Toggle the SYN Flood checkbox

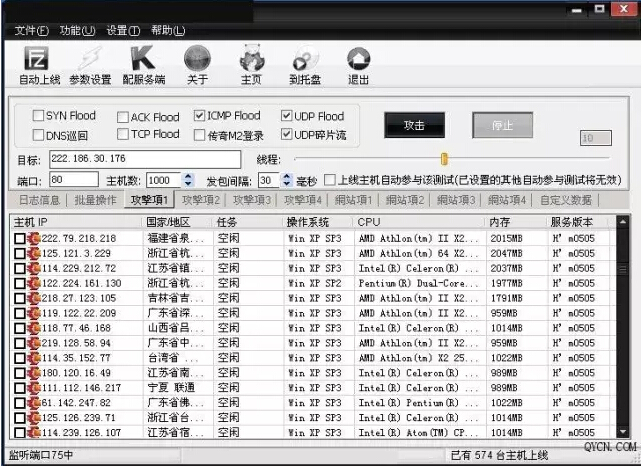[x=38, y=116]
